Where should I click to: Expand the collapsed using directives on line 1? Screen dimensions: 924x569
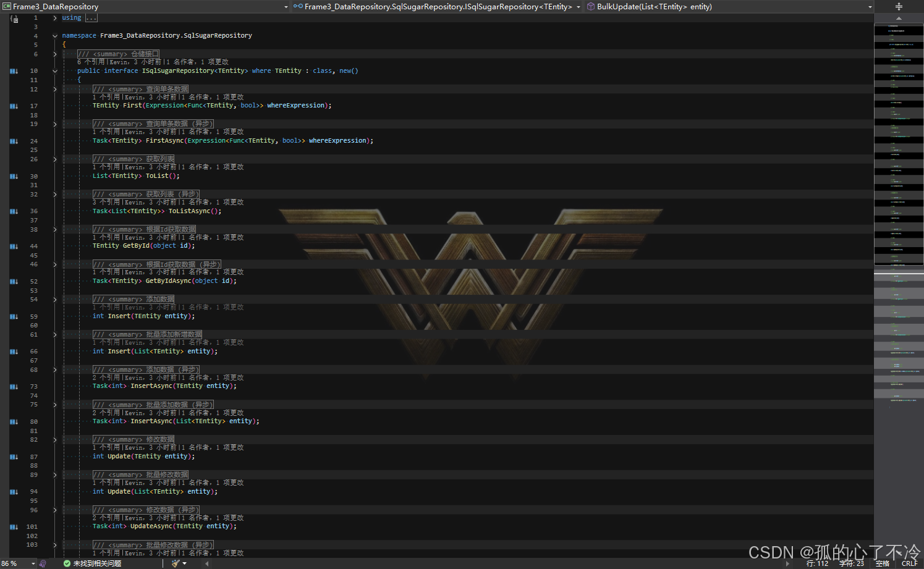pyautogui.click(x=55, y=18)
